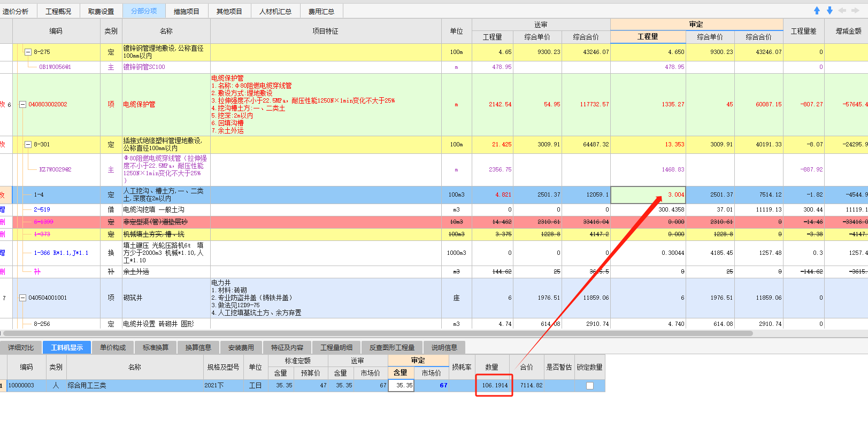Click the 损耗率 header in bottom panel

coord(462,367)
